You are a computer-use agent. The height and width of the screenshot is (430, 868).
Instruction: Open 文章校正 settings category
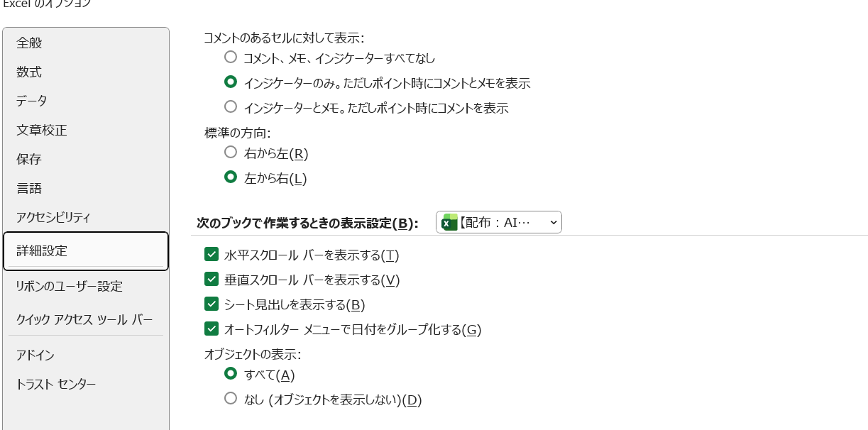(42, 130)
